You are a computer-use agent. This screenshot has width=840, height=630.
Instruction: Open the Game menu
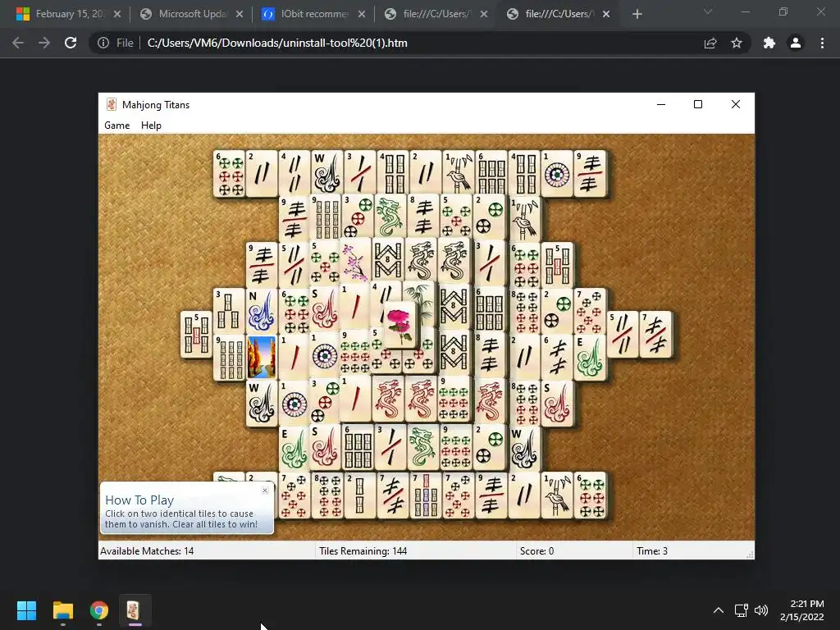click(116, 126)
